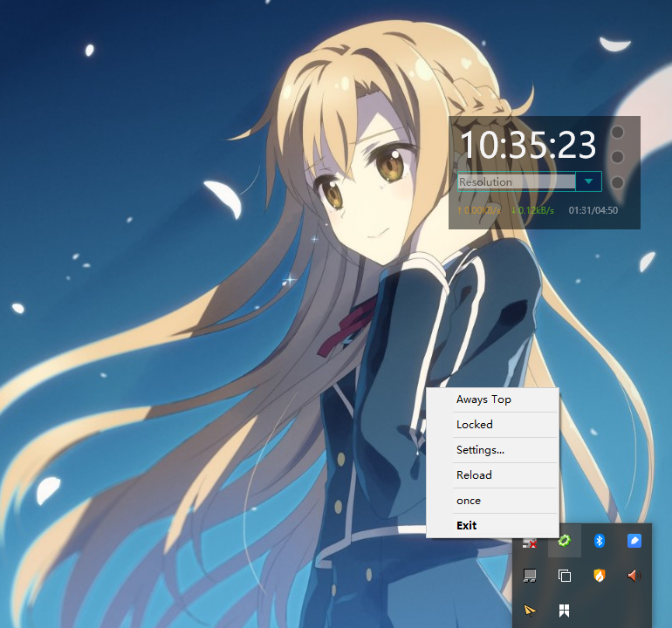The width and height of the screenshot is (672, 628).
Task: Click the 10:35:23 clock display
Action: (x=528, y=145)
